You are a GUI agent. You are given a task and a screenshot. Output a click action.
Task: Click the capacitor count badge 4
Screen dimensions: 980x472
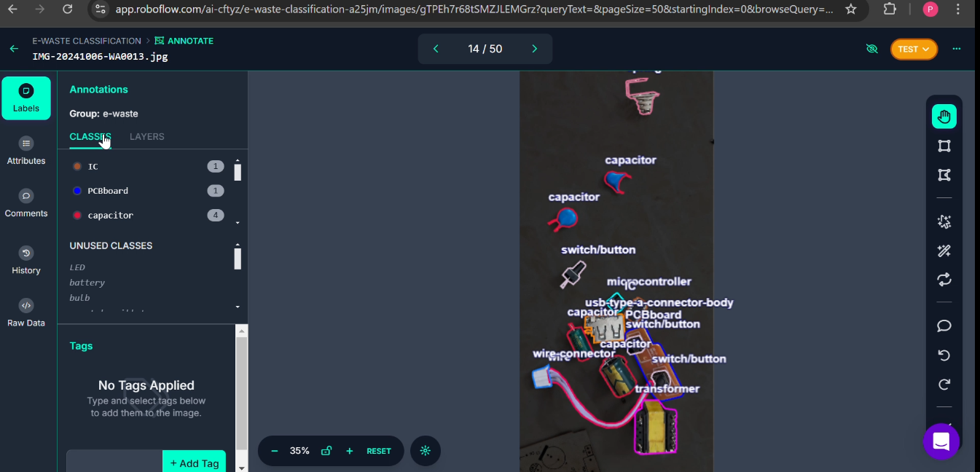tap(215, 216)
